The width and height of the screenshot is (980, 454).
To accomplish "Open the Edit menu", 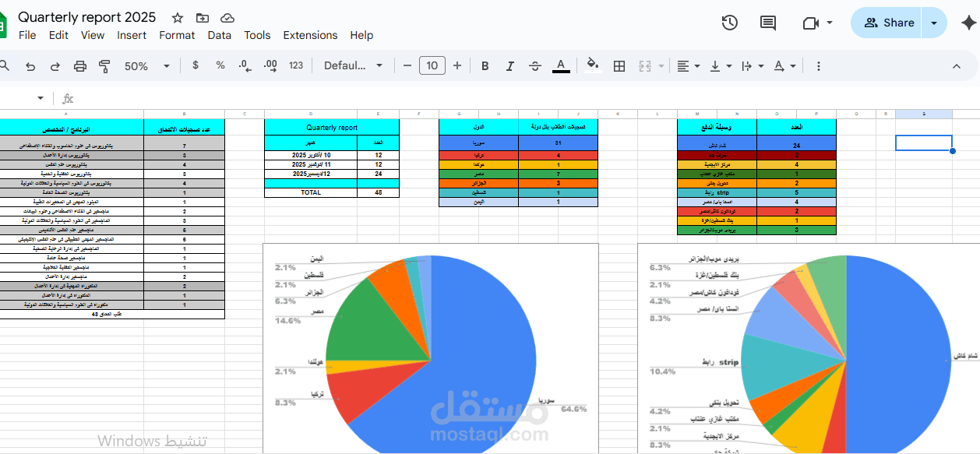I will [58, 35].
